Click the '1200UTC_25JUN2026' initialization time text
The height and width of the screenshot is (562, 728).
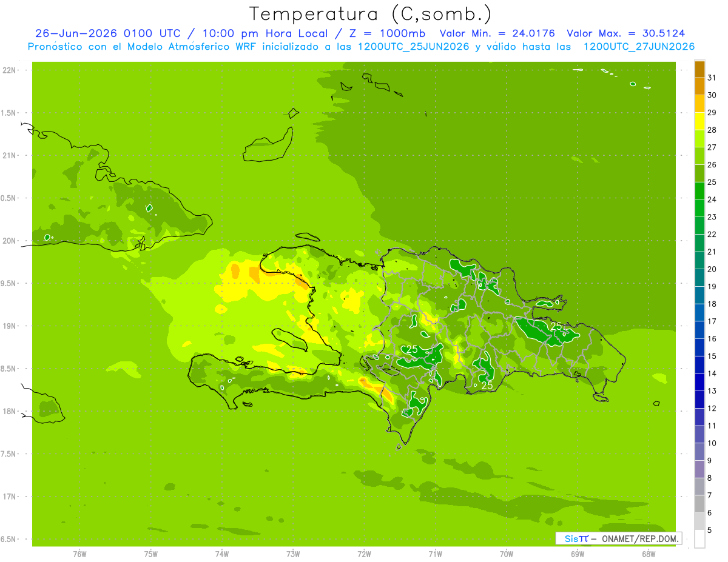pos(413,47)
